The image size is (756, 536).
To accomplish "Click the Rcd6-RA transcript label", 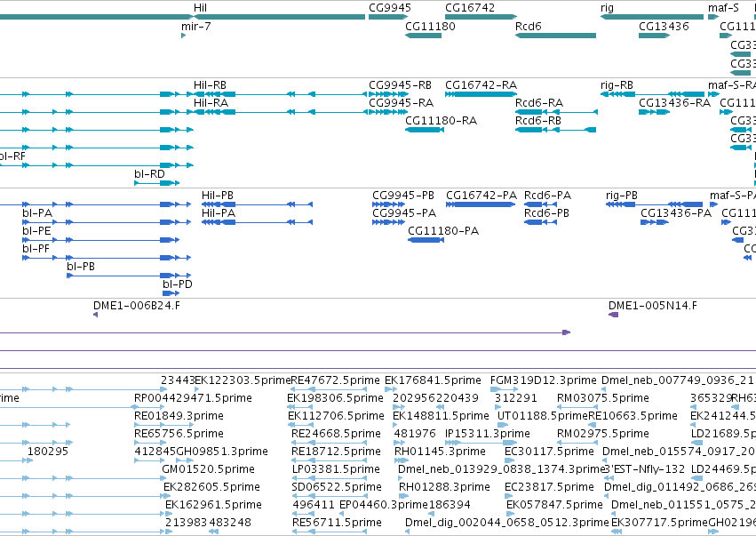I will [539, 103].
